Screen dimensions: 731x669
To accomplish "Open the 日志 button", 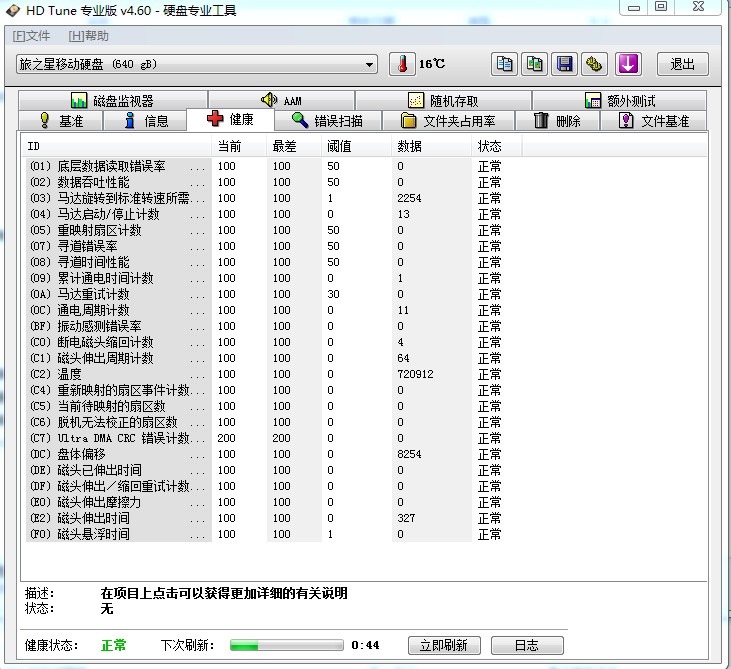I will (x=527, y=645).
